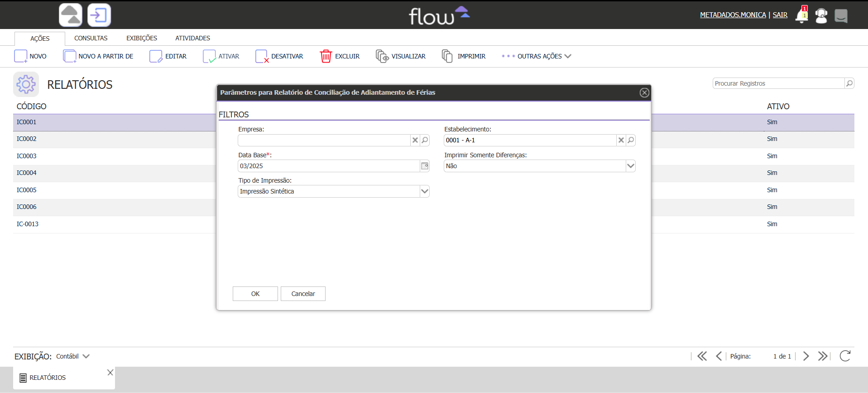The width and height of the screenshot is (868, 393).
Task: Click the Excluir trash icon
Action: pyautogui.click(x=326, y=56)
